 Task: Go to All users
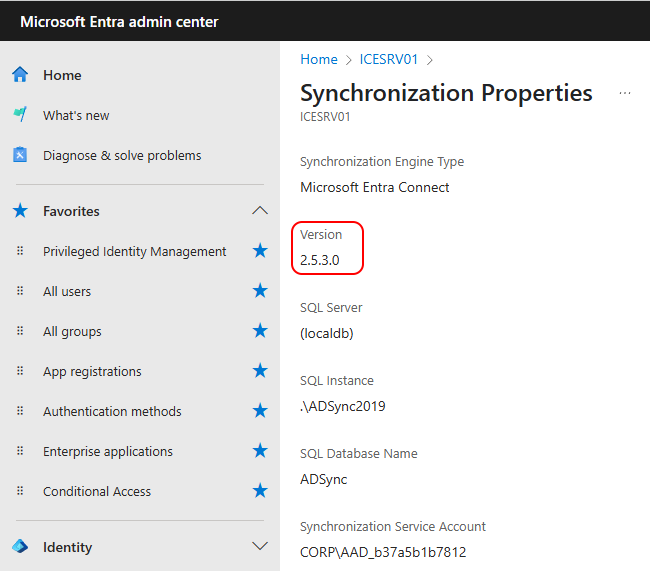point(67,292)
